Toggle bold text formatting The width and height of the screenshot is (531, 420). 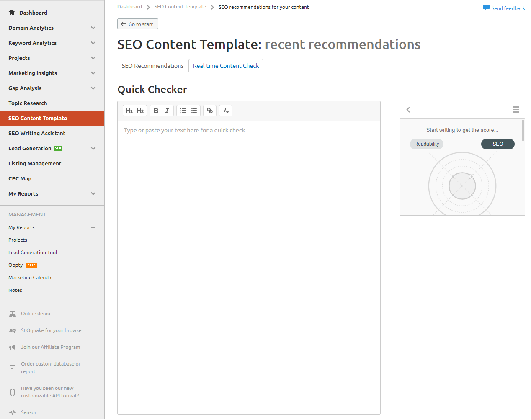click(156, 110)
